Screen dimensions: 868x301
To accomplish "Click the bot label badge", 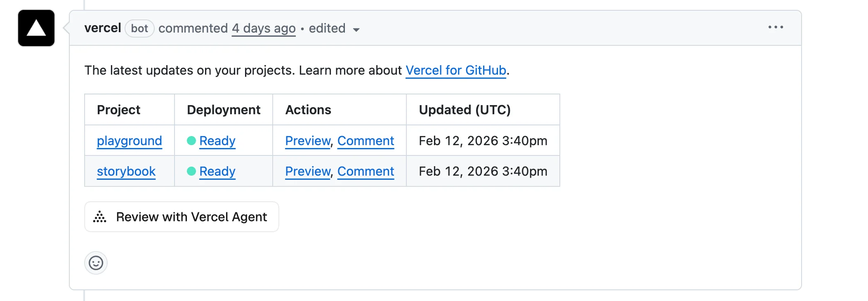I will tap(139, 28).
